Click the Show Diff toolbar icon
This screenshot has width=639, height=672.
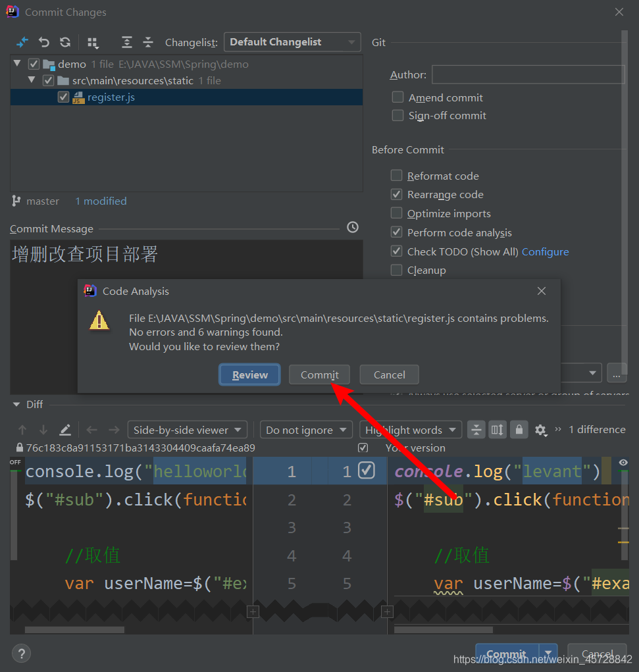point(22,42)
